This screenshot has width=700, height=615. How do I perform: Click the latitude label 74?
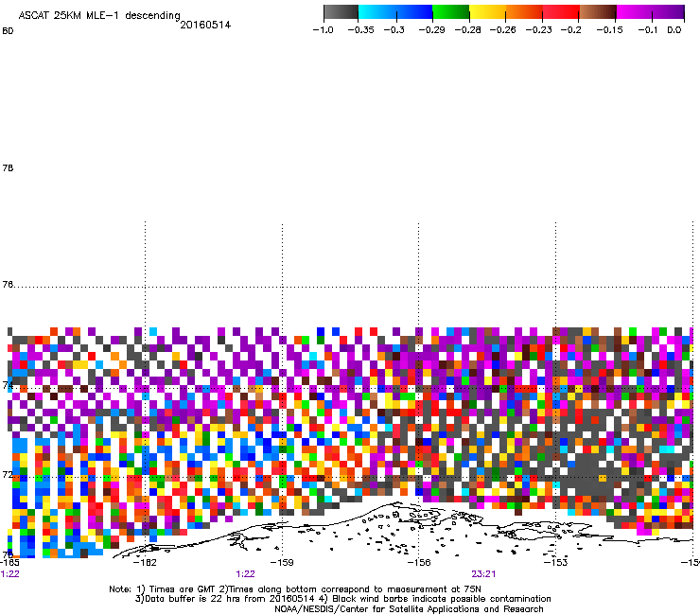[8, 385]
